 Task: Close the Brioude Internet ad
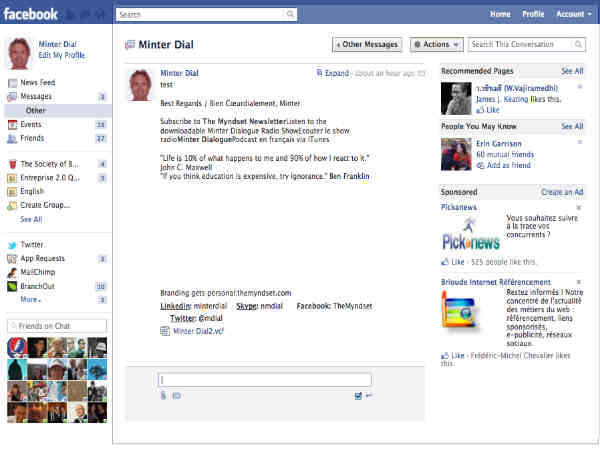tap(579, 282)
